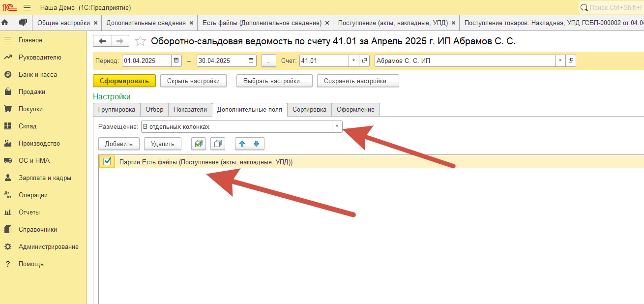Add report to favorites with star icon
Image resolution: width=644 pixels, height=304 pixels.
click(x=140, y=41)
